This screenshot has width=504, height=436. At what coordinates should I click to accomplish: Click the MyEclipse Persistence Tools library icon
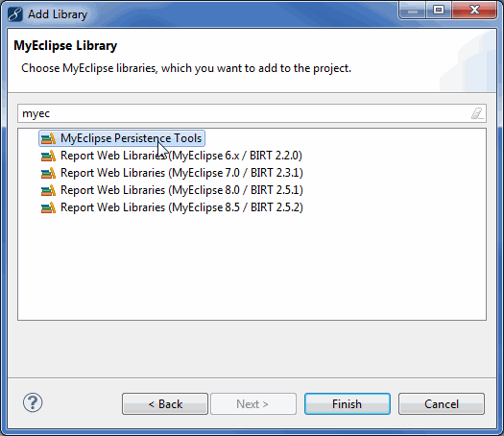tap(48, 138)
